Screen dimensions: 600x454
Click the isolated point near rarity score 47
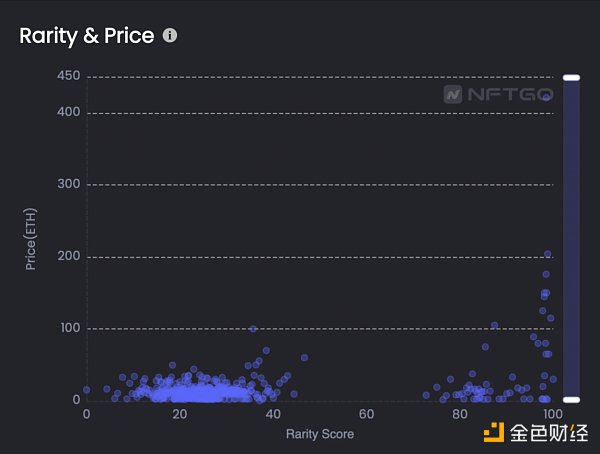[x=304, y=357]
